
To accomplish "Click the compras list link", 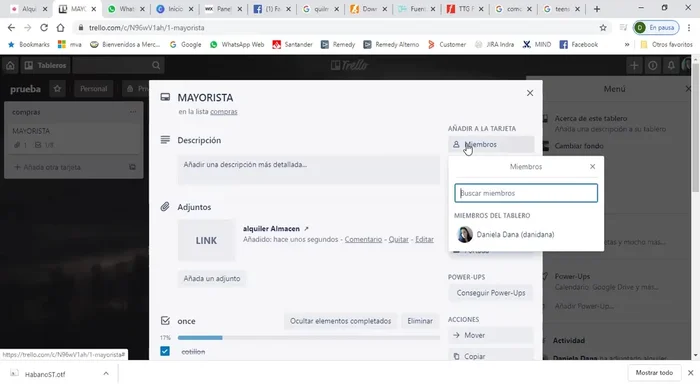I will tap(224, 112).
